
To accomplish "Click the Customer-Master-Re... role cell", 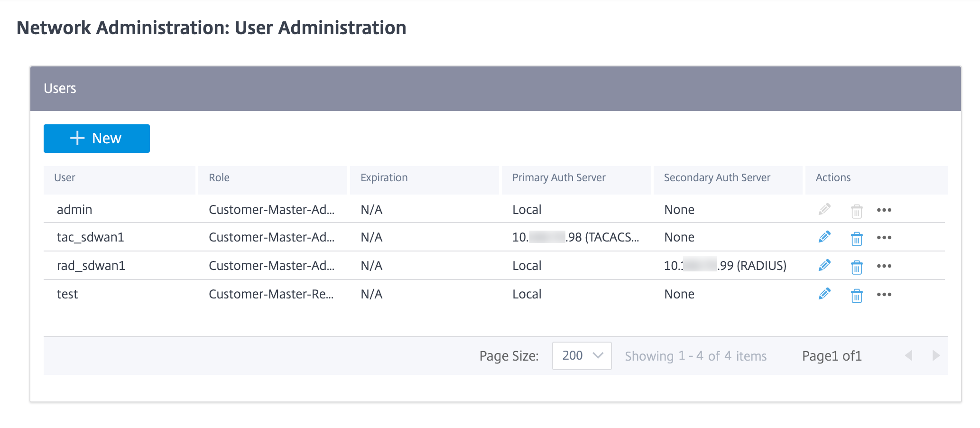I will (271, 294).
